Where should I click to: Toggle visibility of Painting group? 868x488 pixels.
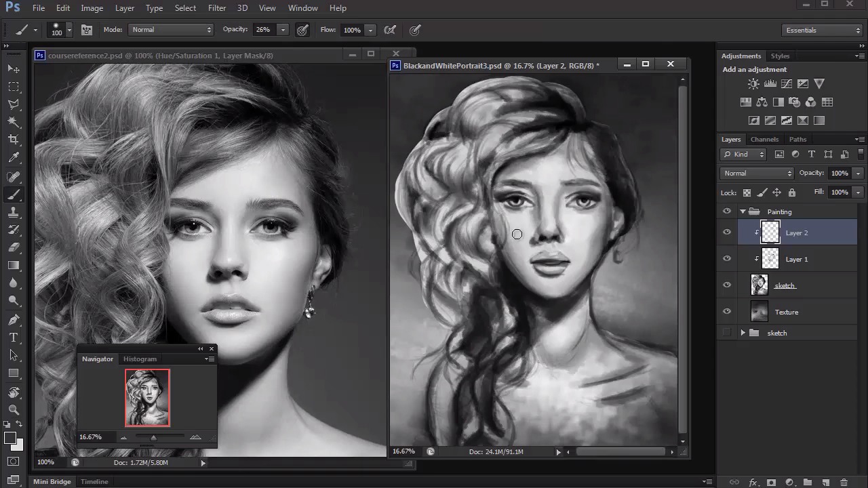pyautogui.click(x=727, y=211)
